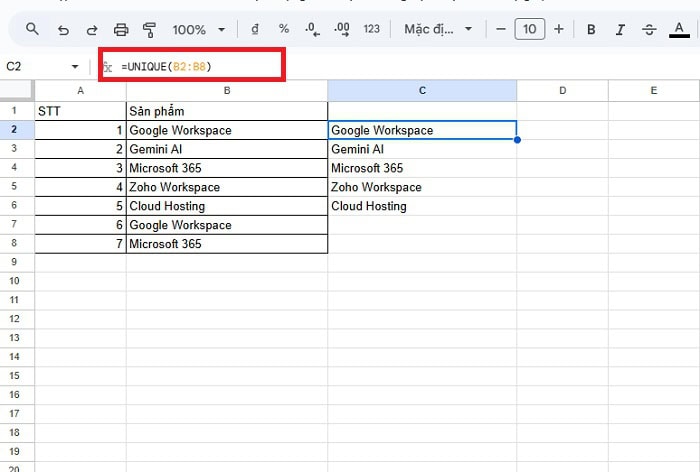Toggle bold formatting

591,30
